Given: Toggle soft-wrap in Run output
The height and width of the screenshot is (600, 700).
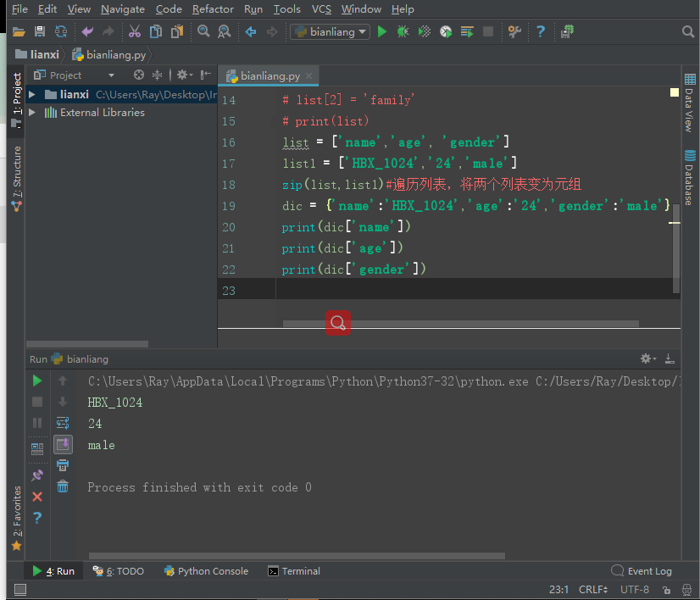Looking at the screenshot, I should pos(63,423).
